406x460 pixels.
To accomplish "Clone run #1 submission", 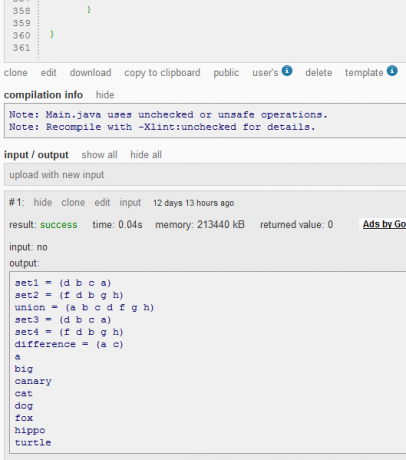I will pyautogui.click(x=73, y=203).
